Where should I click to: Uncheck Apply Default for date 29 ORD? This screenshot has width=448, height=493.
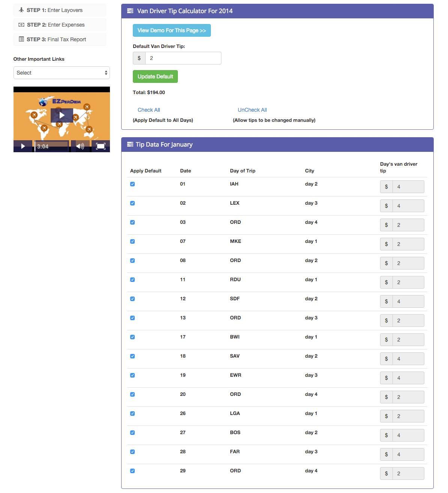132,471
